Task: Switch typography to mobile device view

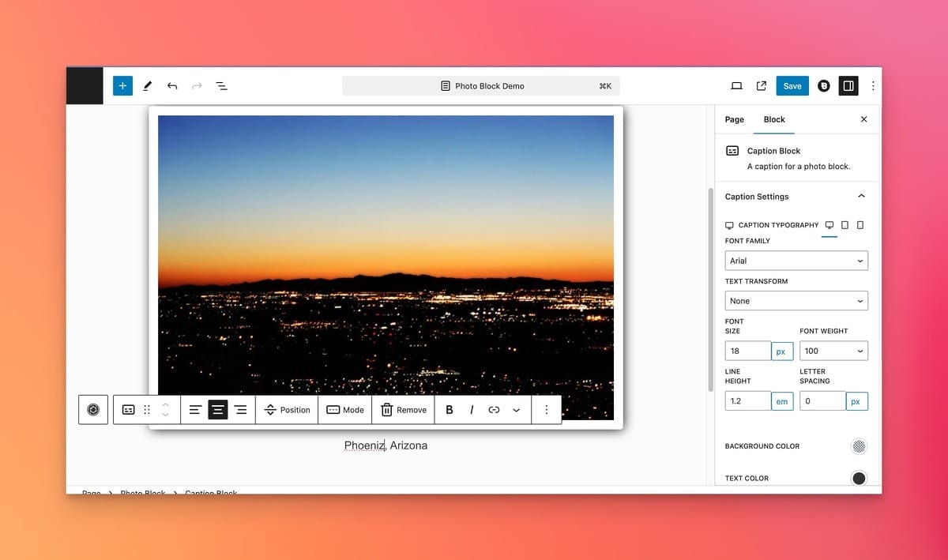Action: coord(860,225)
